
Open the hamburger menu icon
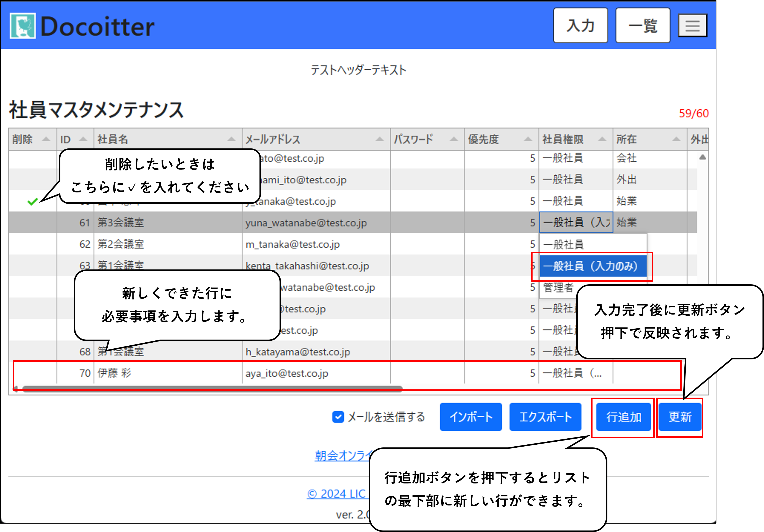pos(692,26)
